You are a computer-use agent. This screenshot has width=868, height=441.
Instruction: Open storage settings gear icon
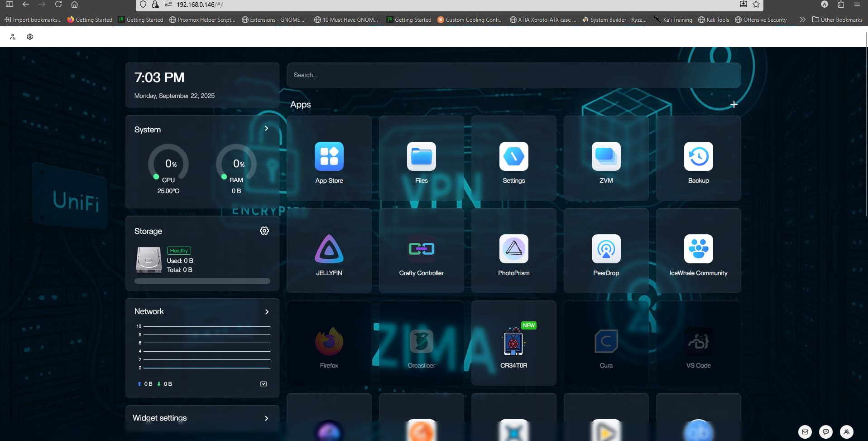click(264, 231)
